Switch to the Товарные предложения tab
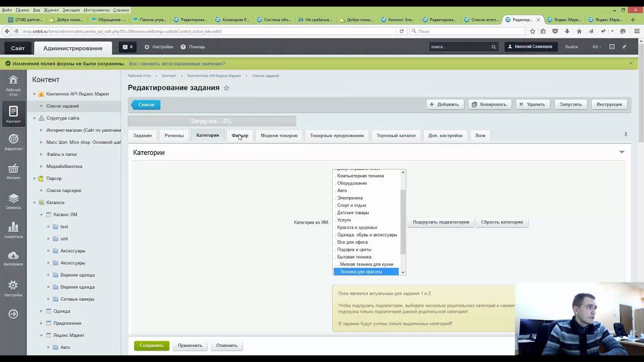The image size is (644, 362). [x=337, y=135]
